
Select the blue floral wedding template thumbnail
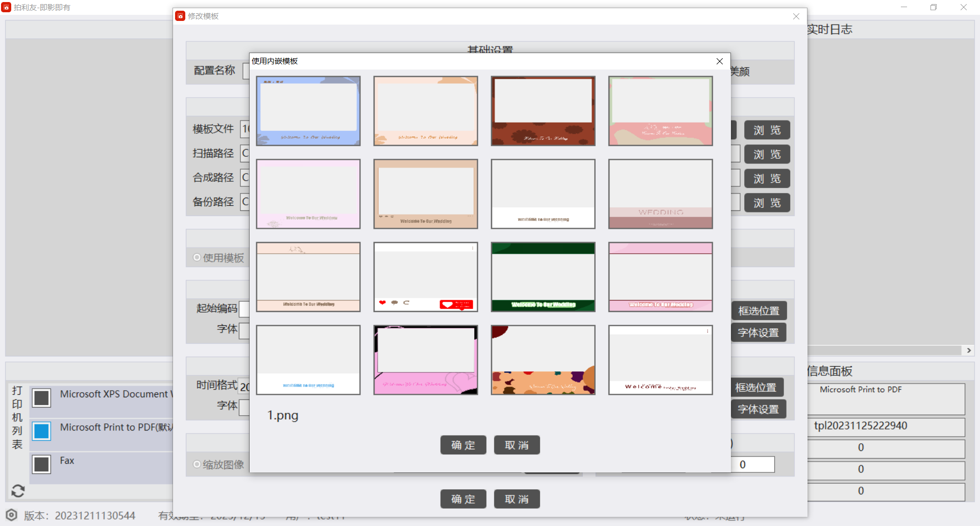tap(308, 111)
